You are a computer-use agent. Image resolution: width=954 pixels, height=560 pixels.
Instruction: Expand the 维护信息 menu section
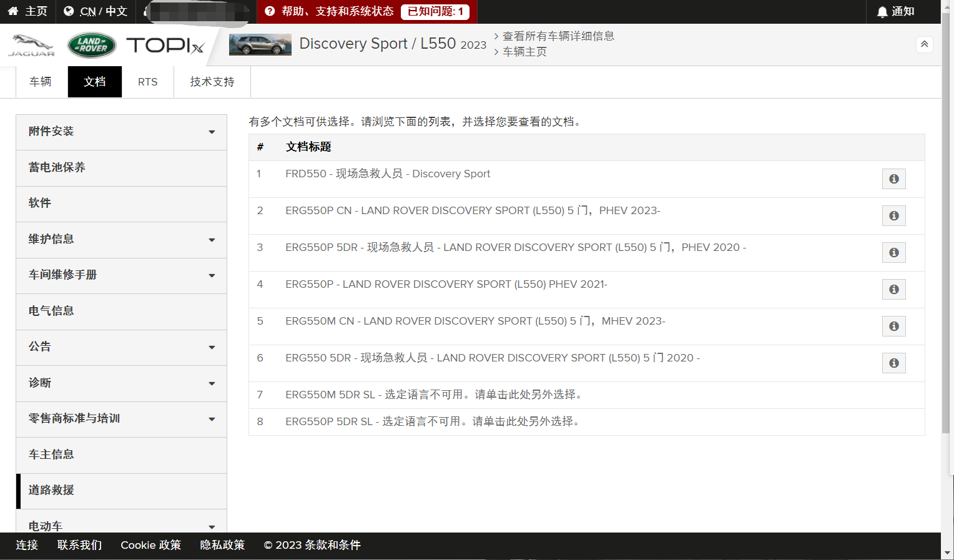[212, 240]
